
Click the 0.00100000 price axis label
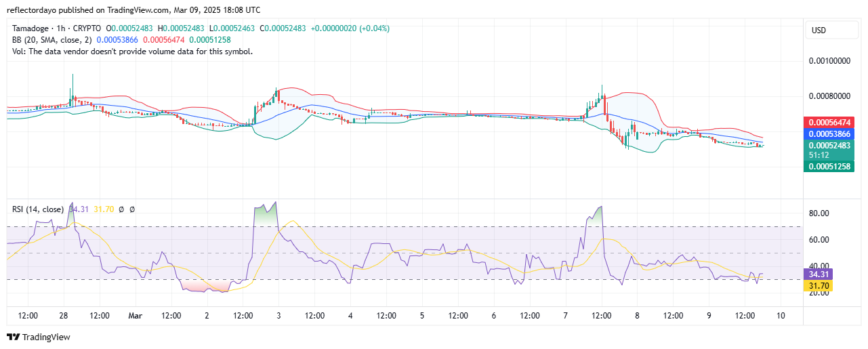[x=829, y=60]
